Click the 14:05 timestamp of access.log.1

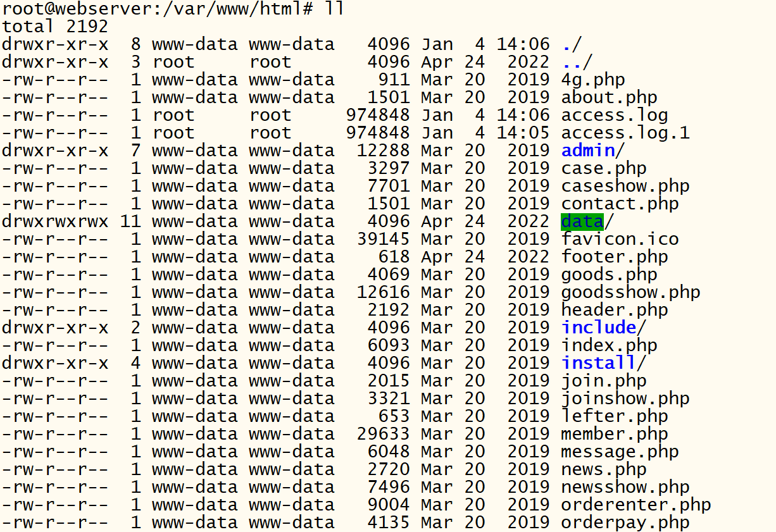(x=523, y=133)
